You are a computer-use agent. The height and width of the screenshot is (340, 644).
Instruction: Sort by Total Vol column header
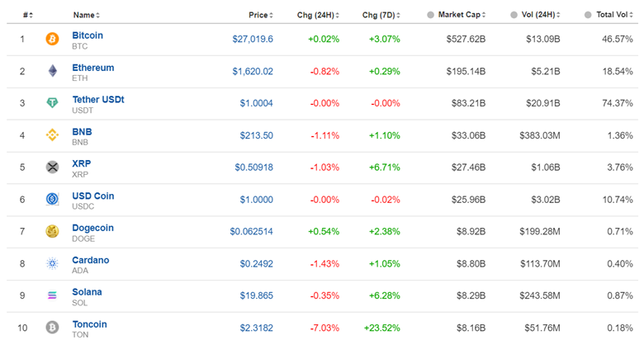615,15
